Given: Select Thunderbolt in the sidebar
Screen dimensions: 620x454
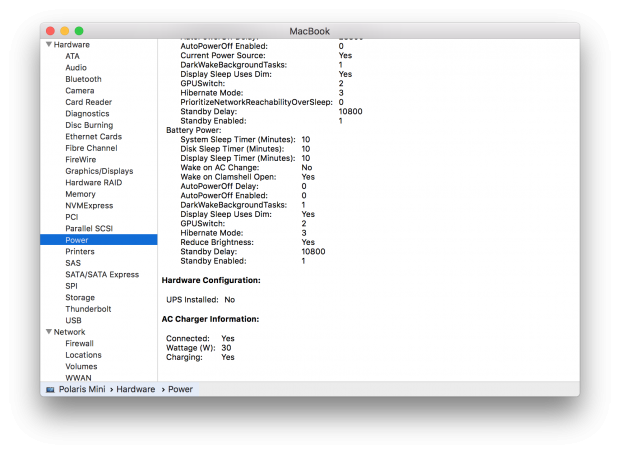Looking at the screenshot, I should 88,308.
